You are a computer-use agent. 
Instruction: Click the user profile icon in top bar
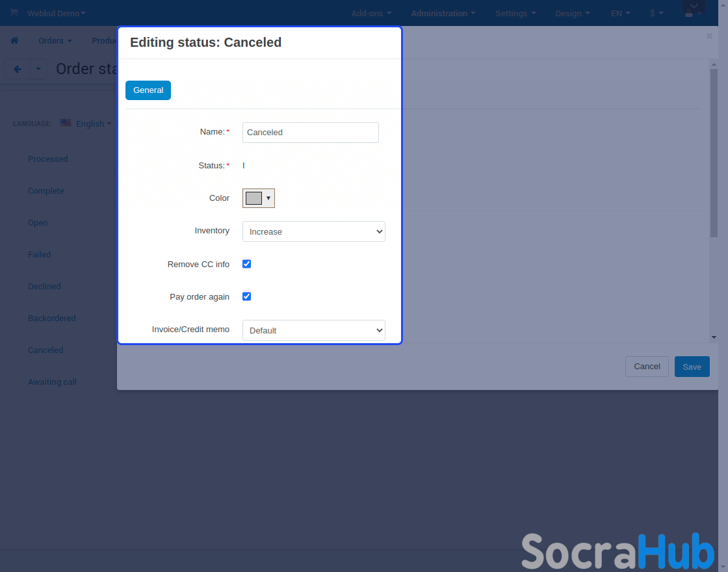coord(690,13)
